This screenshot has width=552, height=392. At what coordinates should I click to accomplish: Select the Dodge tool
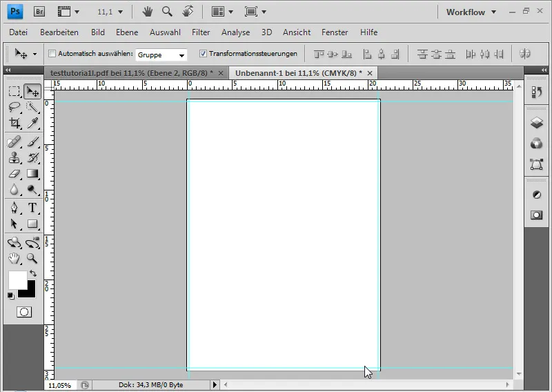point(32,190)
